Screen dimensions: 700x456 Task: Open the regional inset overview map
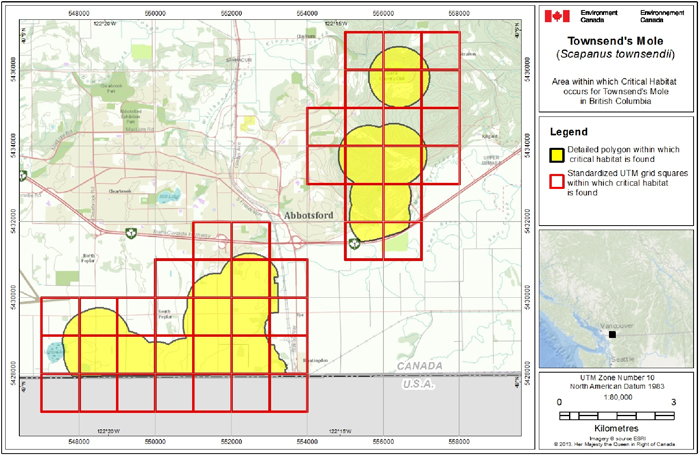click(x=616, y=300)
